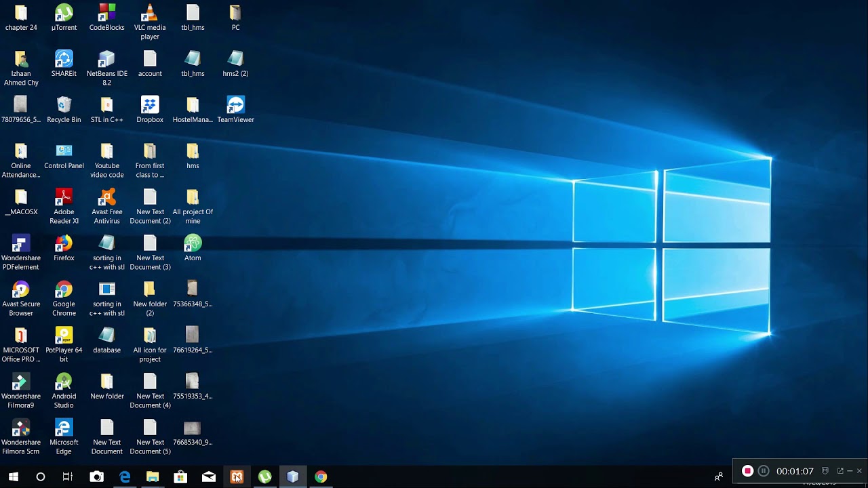Open Mail app from the taskbar
This screenshot has height=488, width=868.
209,476
